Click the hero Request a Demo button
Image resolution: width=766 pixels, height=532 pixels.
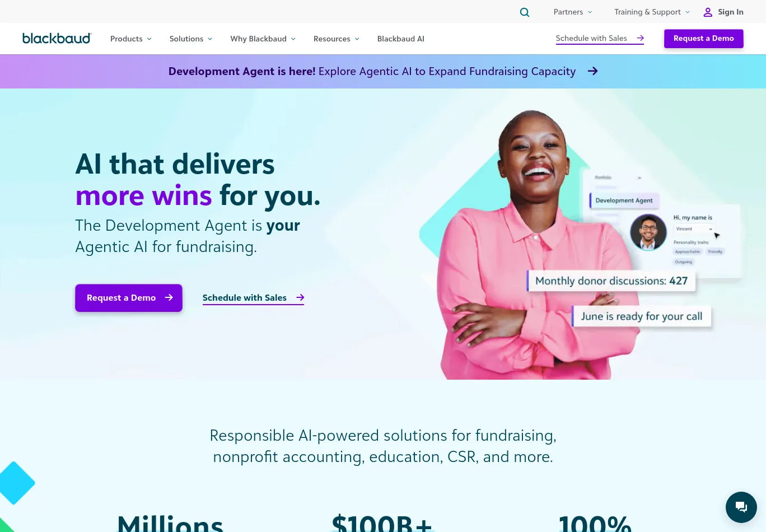[129, 298]
